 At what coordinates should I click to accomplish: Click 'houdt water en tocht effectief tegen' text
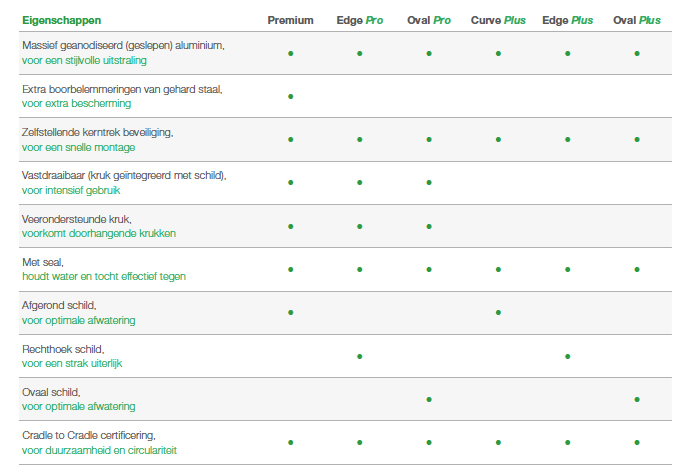pos(103,276)
